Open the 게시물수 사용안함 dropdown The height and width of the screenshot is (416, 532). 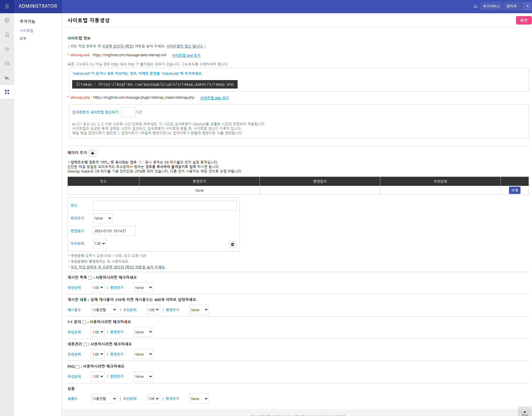(104, 310)
